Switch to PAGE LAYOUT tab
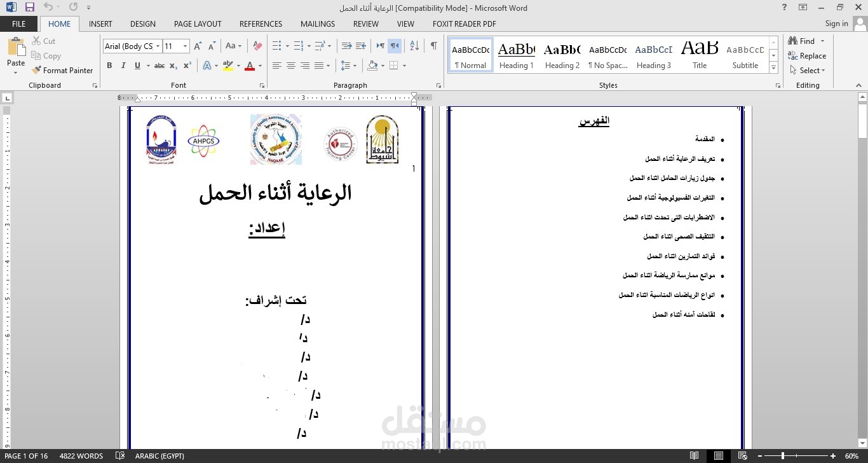 point(198,24)
